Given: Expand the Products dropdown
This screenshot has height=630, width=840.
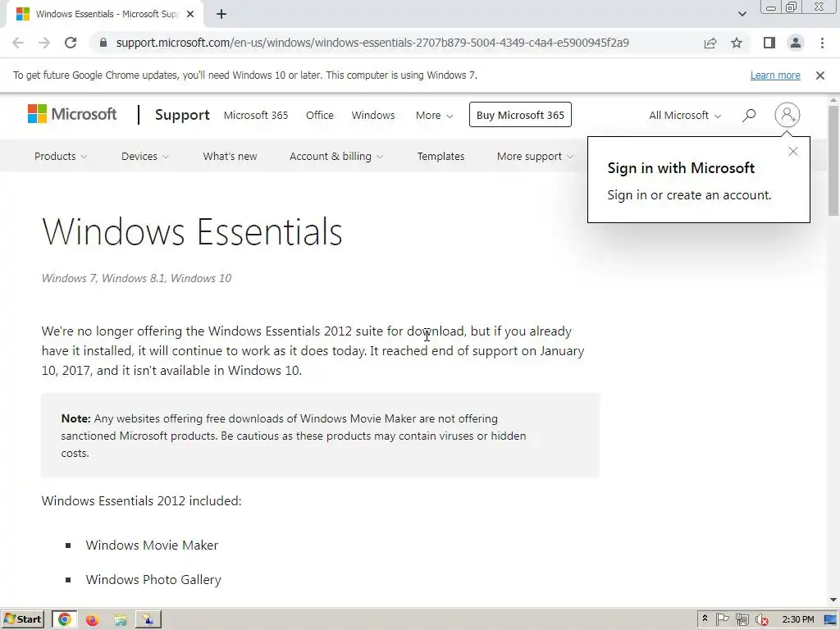Looking at the screenshot, I should point(61,157).
